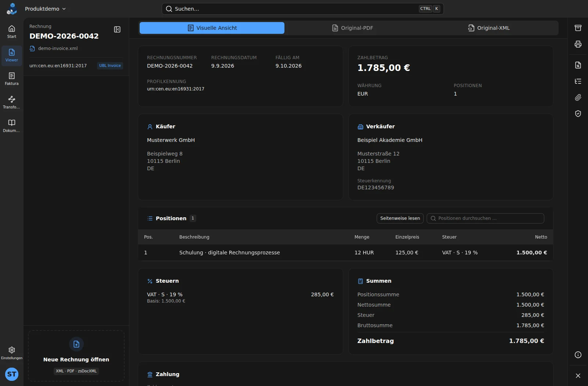
Task: Switch to Original-XML tab
Action: coord(489,28)
